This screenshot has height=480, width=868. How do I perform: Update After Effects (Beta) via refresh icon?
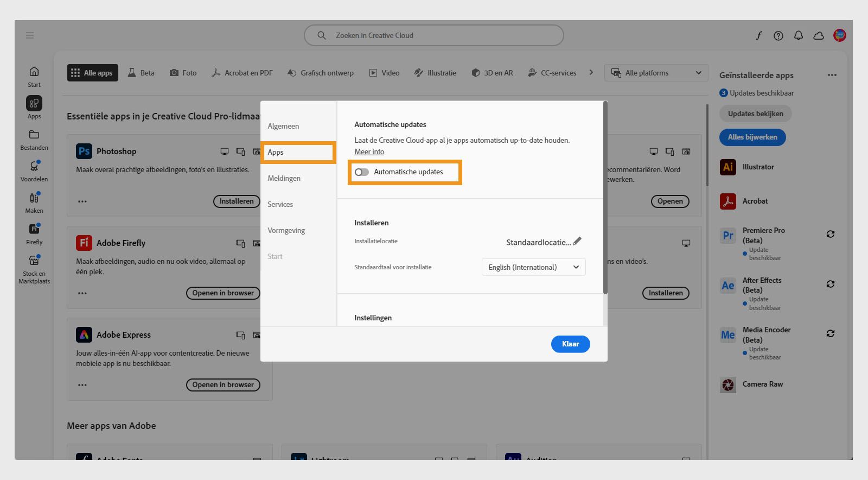(x=831, y=284)
